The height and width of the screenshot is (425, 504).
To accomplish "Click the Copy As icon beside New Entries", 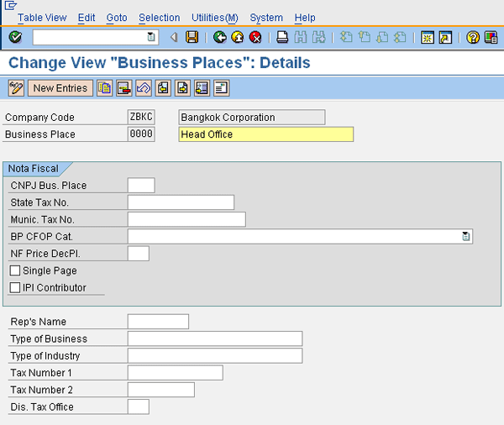I will click(x=104, y=87).
